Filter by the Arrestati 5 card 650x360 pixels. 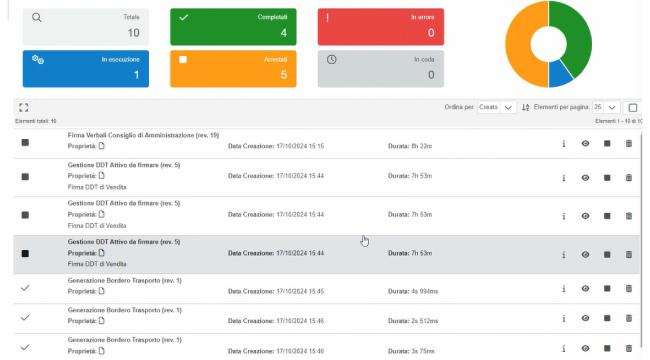(x=233, y=69)
